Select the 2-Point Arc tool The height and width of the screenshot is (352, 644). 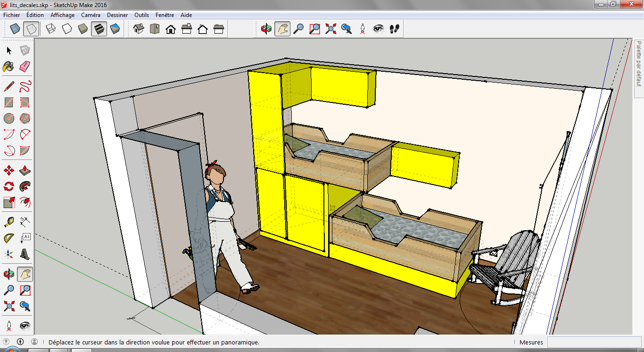point(25,134)
